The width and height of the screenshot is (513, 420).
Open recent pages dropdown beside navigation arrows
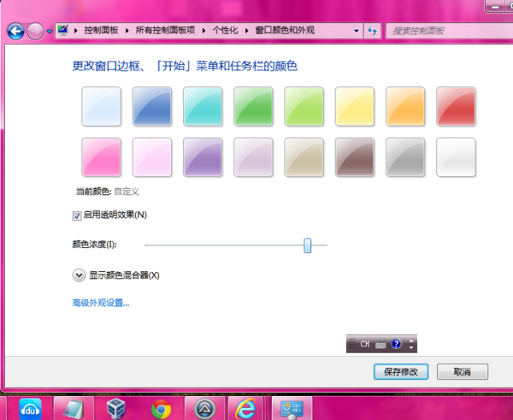tap(50, 32)
